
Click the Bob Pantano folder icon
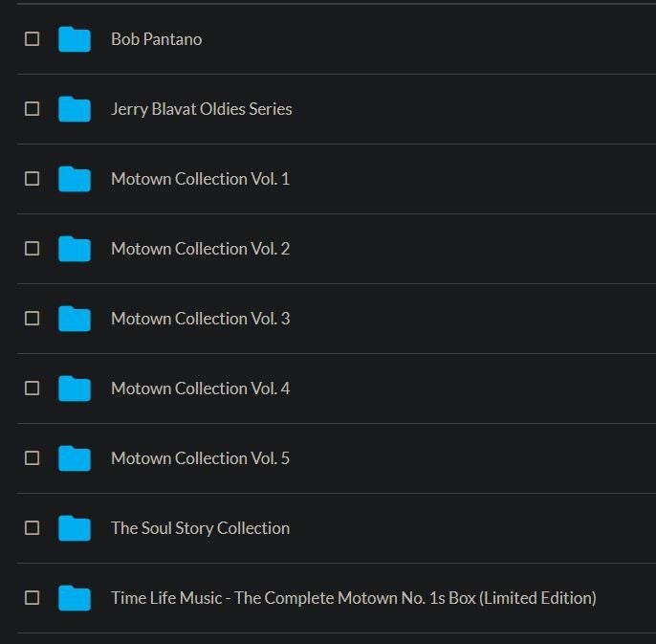tap(74, 39)
